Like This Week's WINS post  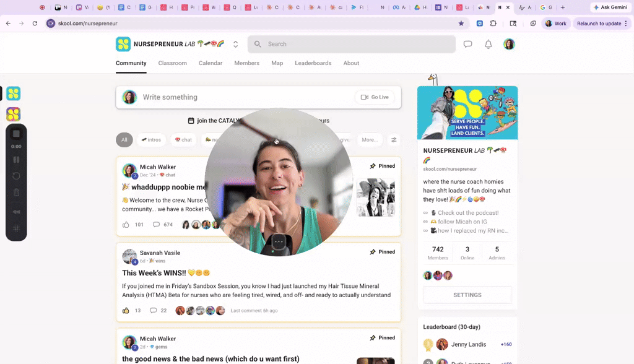pos(126,311)
